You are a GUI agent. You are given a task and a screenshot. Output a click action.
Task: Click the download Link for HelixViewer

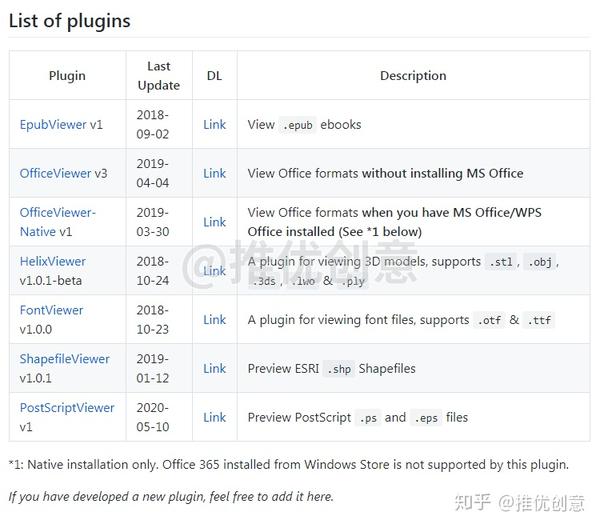coord(214,271)
